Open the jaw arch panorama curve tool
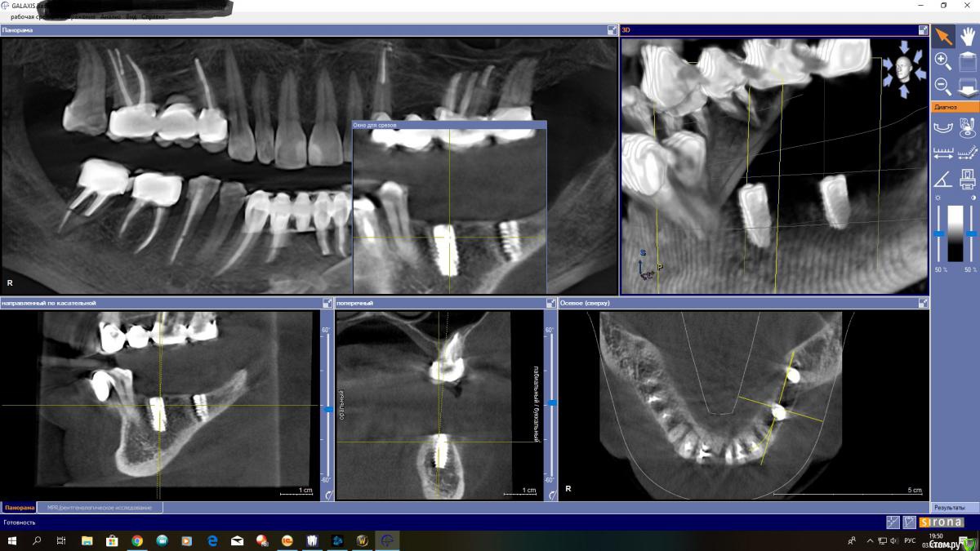Image resolution: width=980 pixels, height=551 pixels. point(943,127)
